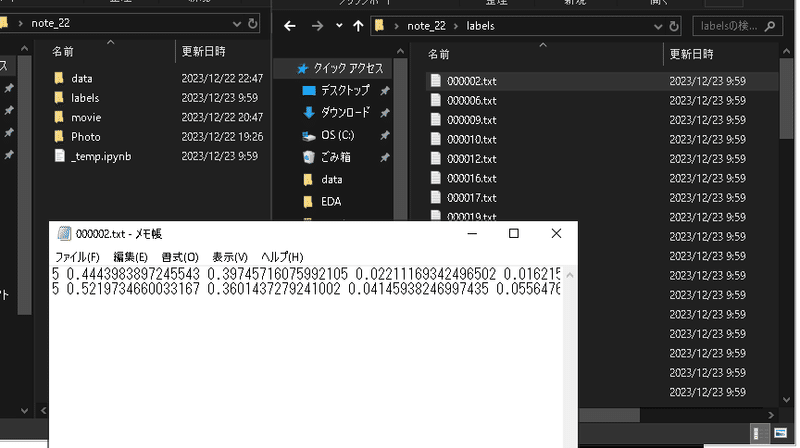The height and width of the screenshot is (448, 800).
Task: Open the 書式(O) menu in Notepad
Action: 180,257
